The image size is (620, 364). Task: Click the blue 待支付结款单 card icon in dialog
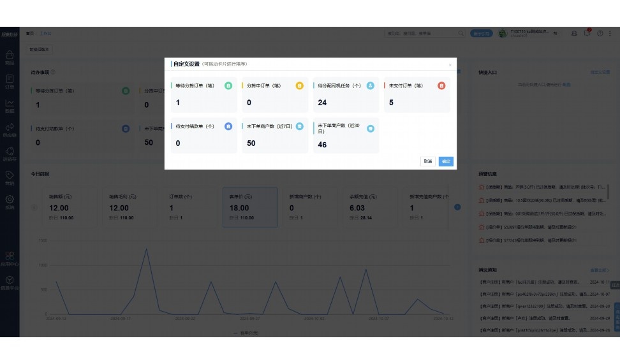click(228, 126)
